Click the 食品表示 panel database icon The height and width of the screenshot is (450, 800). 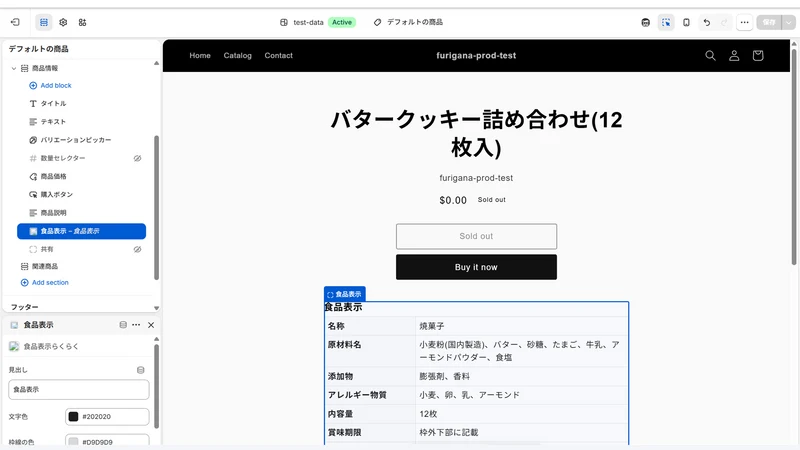[123, 325]
